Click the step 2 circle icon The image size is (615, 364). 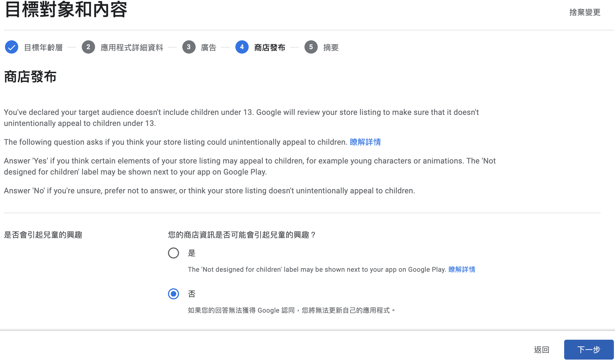pyautogui.click(x=88, y=47)
